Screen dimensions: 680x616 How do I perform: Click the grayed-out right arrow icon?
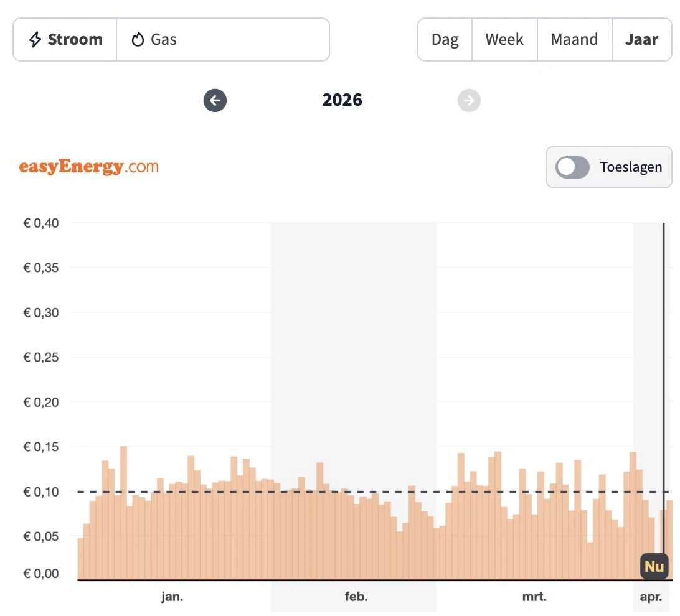469,100
